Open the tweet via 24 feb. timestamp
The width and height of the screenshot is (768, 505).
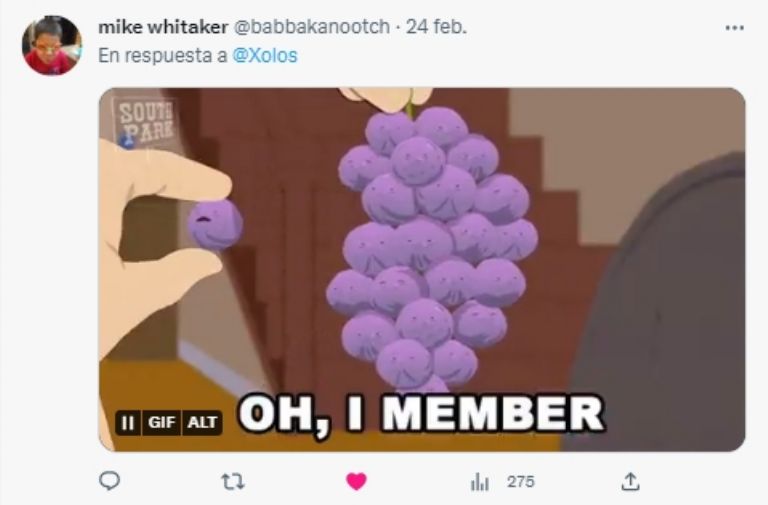point(436,27)
